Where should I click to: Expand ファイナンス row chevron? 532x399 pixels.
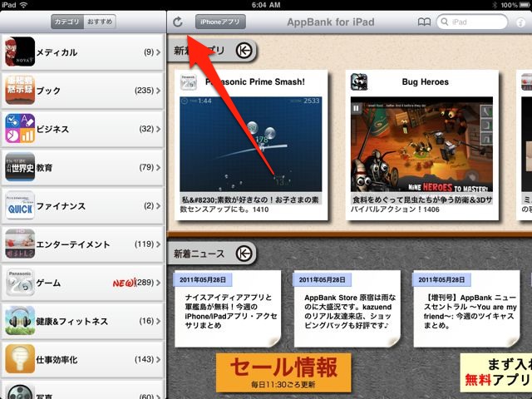[x=159, y=205]
